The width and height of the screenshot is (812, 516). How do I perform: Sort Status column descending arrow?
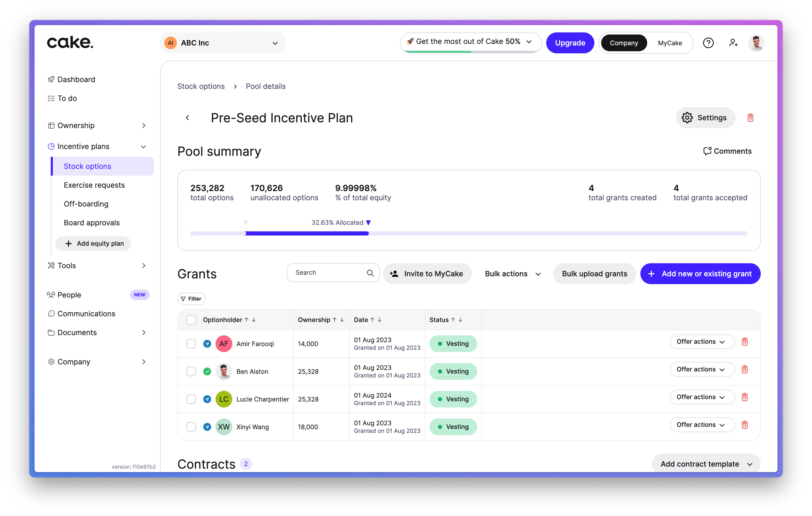460,319
